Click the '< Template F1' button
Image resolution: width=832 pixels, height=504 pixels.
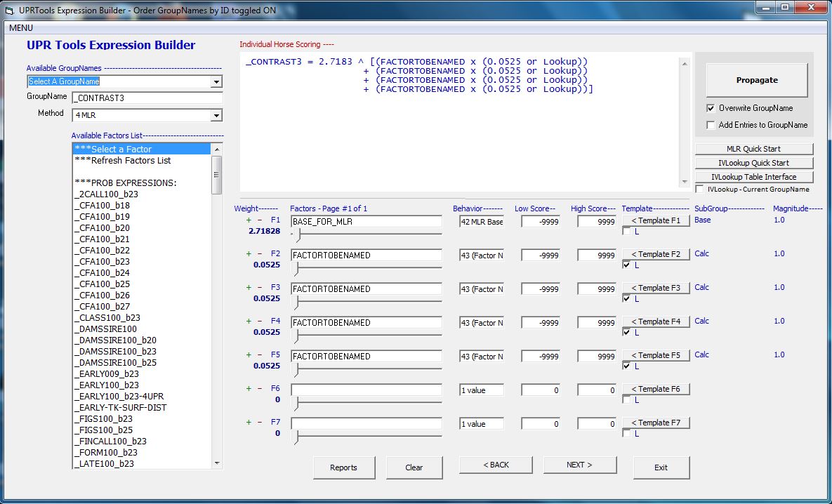pos(656,220)
